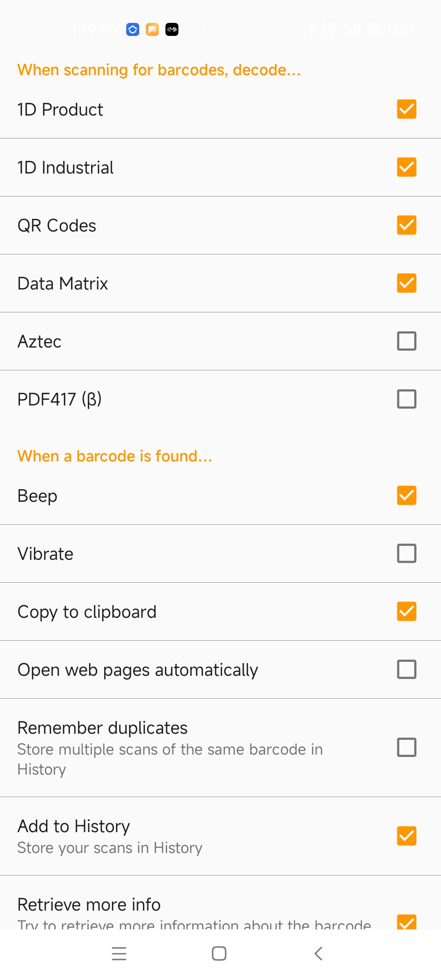Tap the Android home navigation icon
Image resolution: width=441 pixels, height=980 pixels.
[x=219, y=953]
